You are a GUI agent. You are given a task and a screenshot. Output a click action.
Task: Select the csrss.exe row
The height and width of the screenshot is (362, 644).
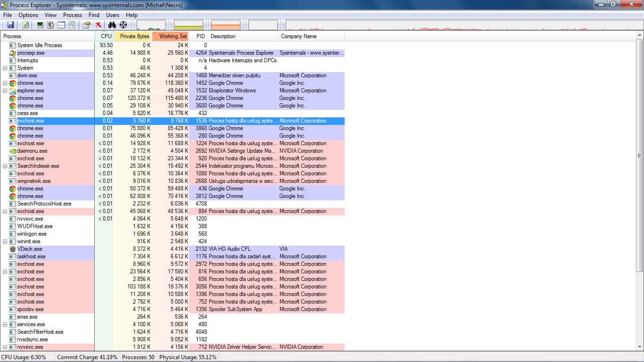(173, 113)
